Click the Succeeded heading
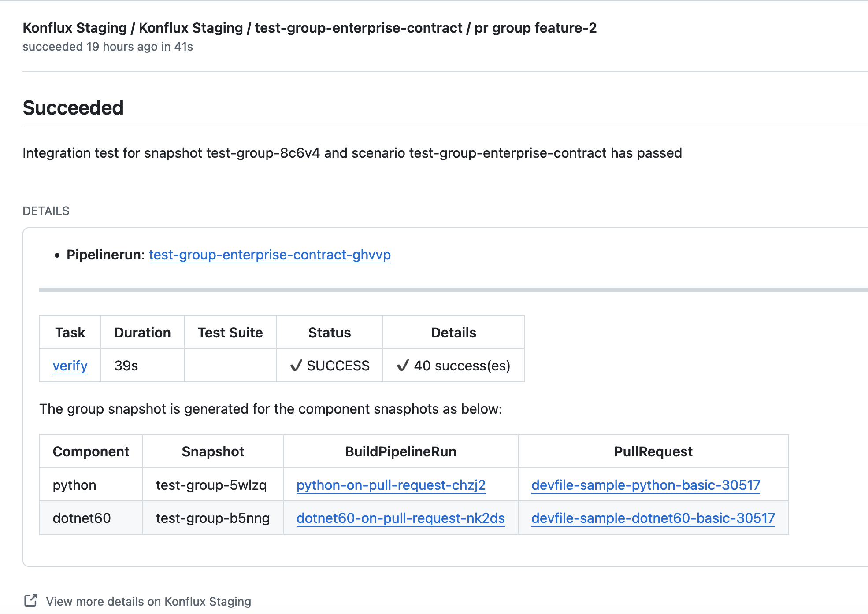The image size is (868, 614). click(73, 108)
